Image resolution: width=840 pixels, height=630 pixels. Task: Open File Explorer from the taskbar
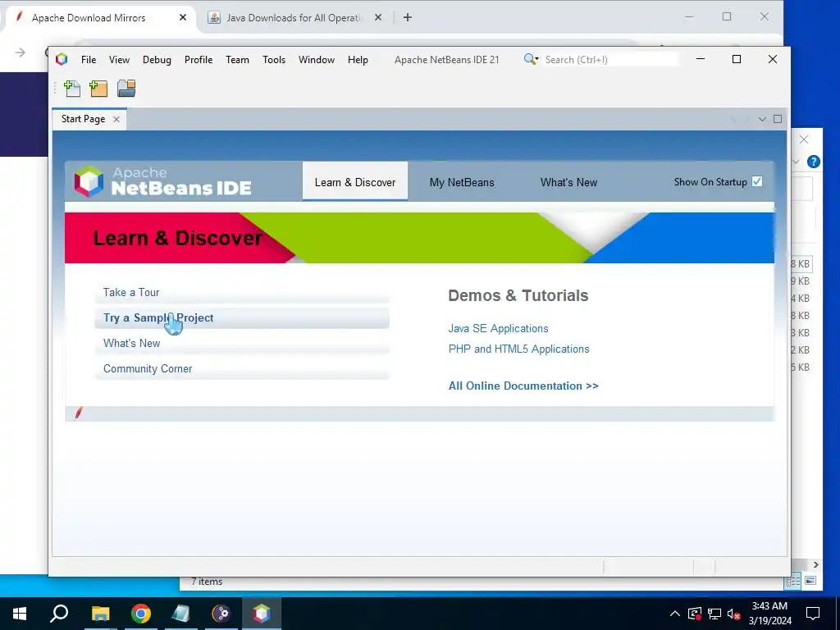point(100,614)
